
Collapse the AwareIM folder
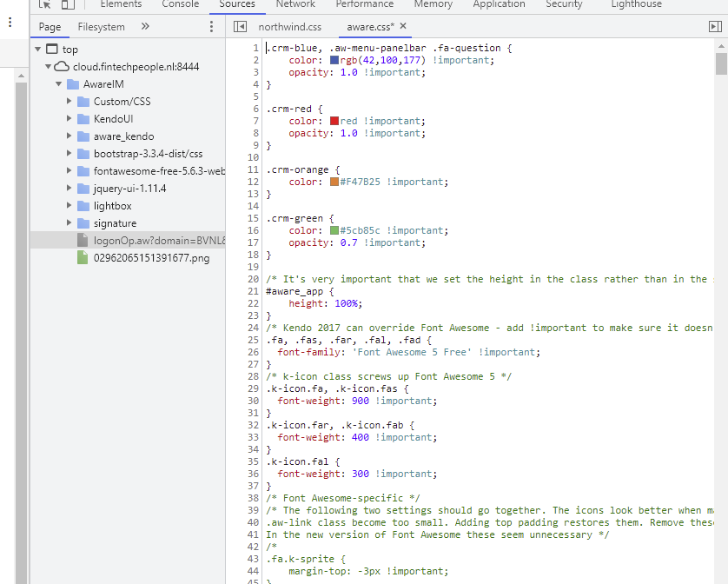[x=58, y=84]
